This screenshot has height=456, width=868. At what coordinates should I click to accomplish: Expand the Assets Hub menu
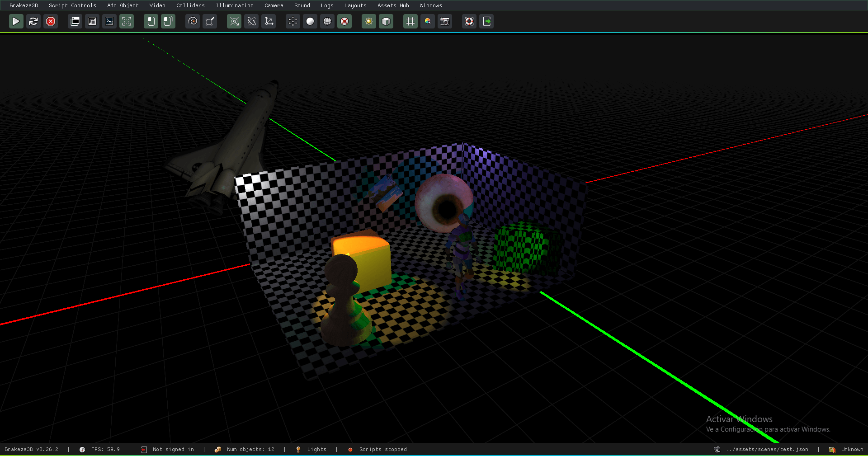(393, 5)
